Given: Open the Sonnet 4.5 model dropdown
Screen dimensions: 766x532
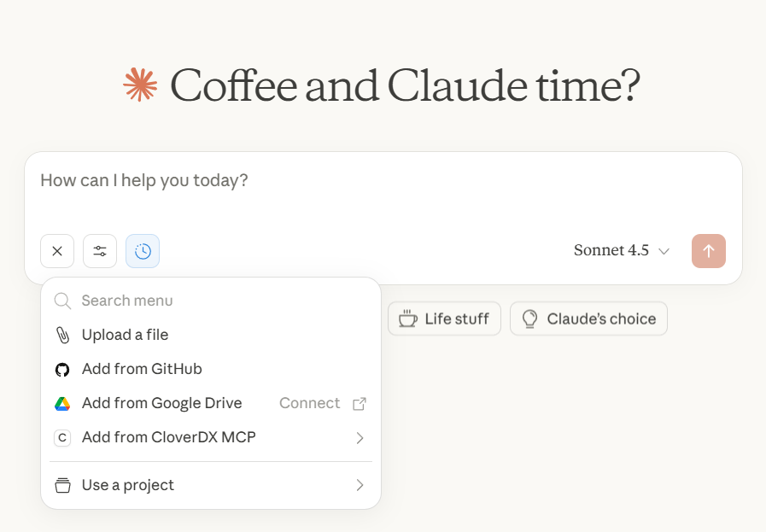Looking at the screenshot, I should tap(622, 250).
